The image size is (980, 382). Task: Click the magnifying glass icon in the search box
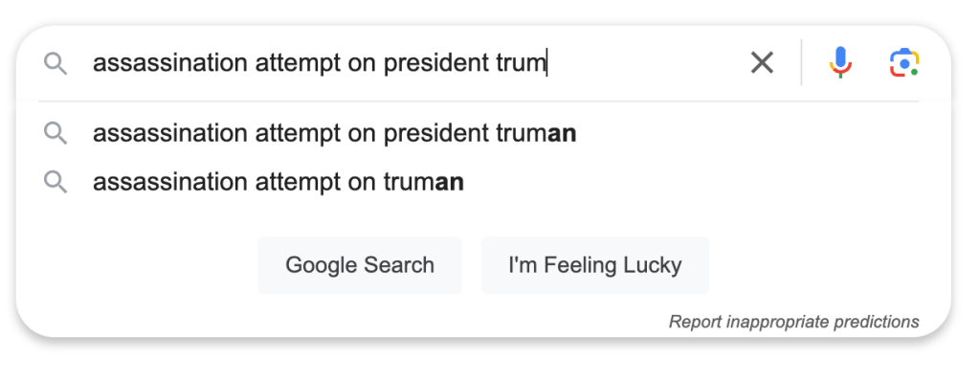tap(56, 63)
